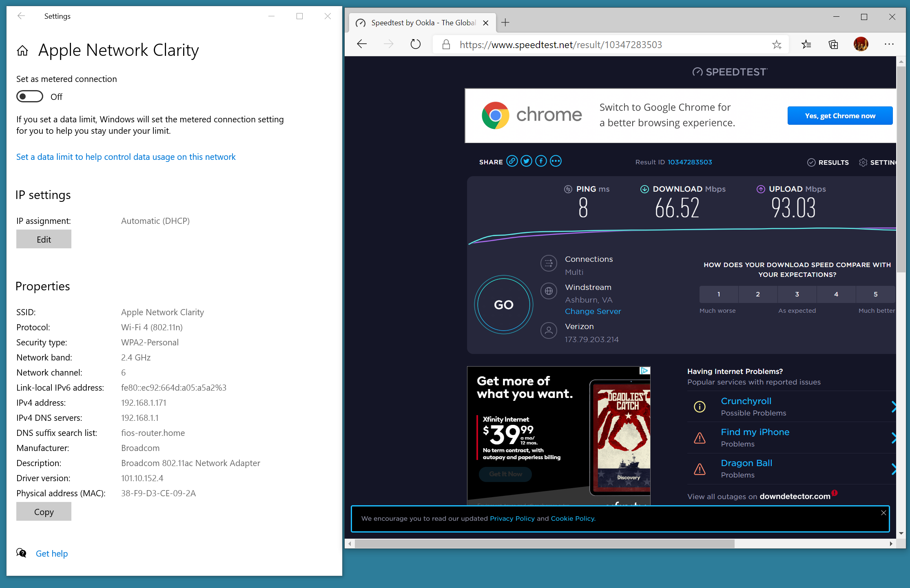Toggle the metered connection switch
The width and height of the screenshot is (910, 588).
click(x=30, y=97)
